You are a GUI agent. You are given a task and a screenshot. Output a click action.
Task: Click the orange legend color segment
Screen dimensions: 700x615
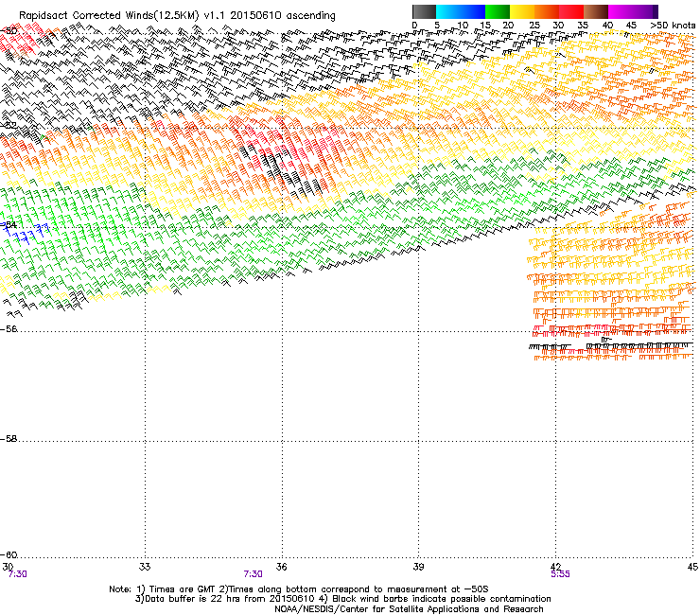pyautogui.click(x=547, y=11)
